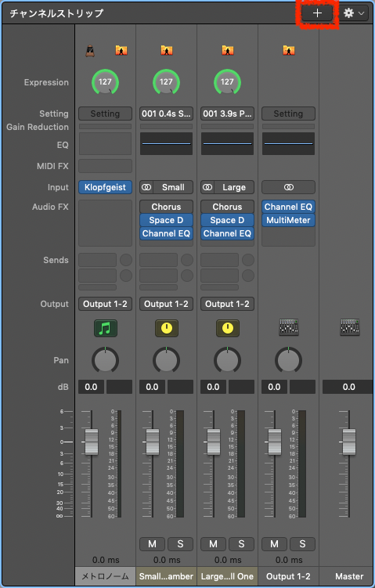Toggle stereo format icon next to Small input
Viewport: 375px width, 588px height.
(x=146, y=187)
